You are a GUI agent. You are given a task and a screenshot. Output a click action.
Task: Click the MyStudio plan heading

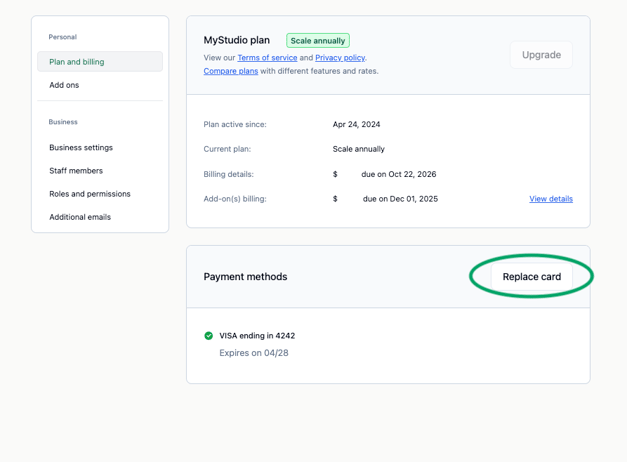(237, 41)
